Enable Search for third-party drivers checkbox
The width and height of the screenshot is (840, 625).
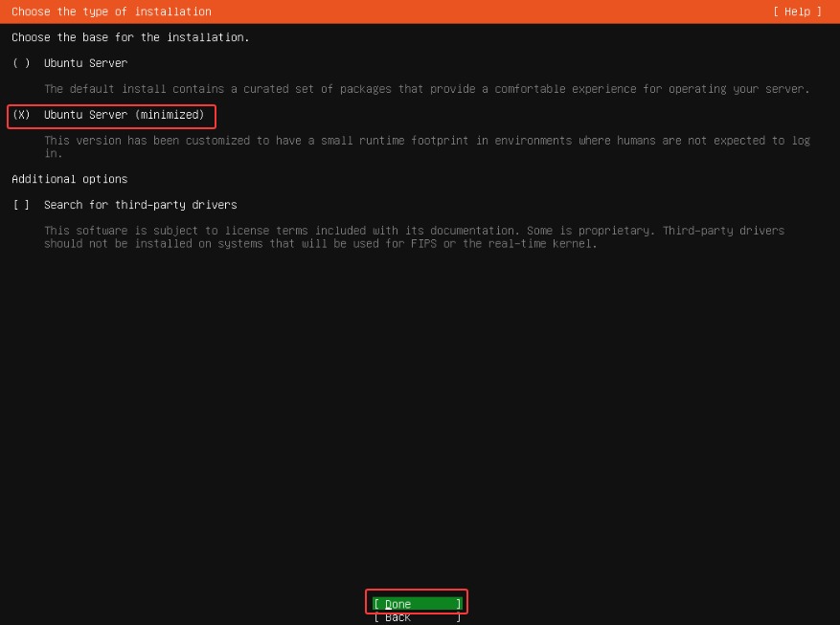click(22, 205)
